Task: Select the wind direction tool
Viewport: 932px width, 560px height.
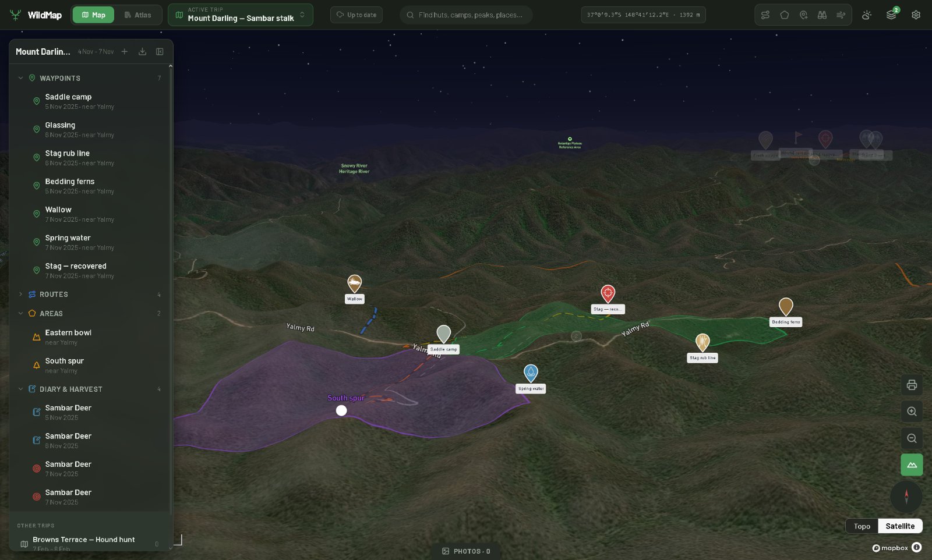Action: coord(841,15)
